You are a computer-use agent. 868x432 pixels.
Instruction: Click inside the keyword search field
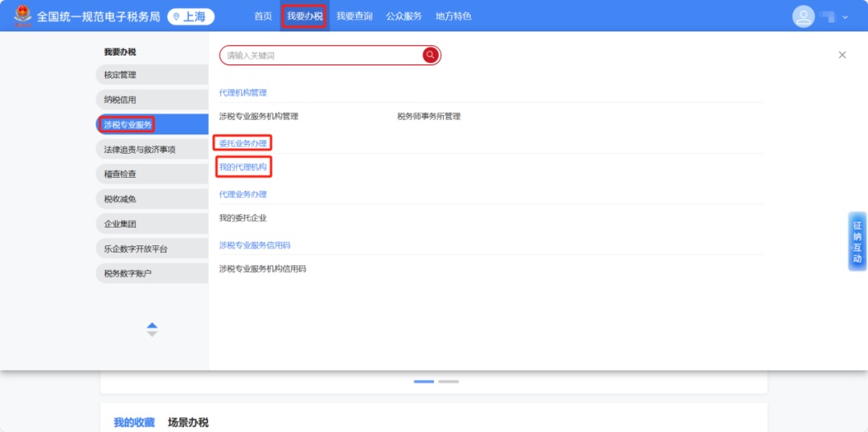point(321,56)
